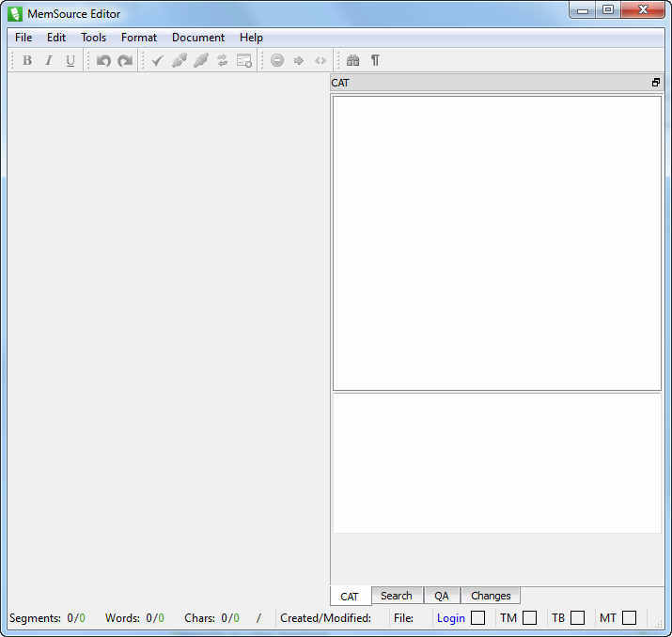Open the Document menu
The height and width of the screenshot is (637, 672).
198,38
